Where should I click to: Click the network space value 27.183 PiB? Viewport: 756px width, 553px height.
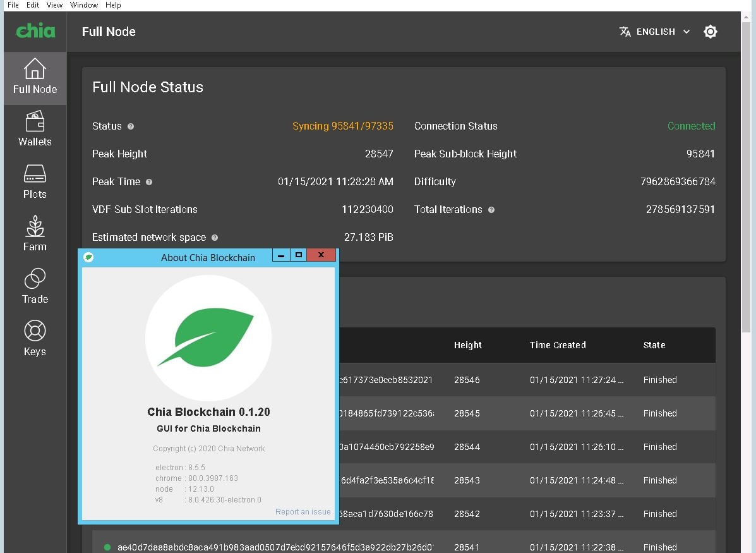(x=369, y=238)
